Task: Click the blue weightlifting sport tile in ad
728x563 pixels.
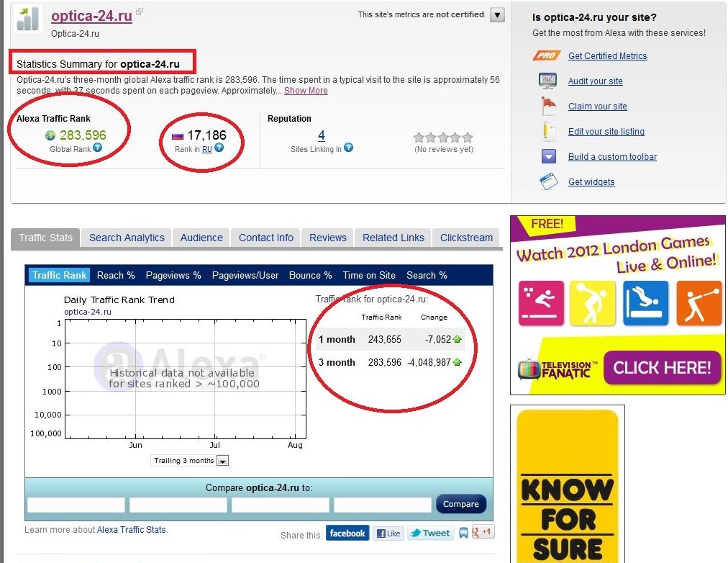Action: pos(645,303)
